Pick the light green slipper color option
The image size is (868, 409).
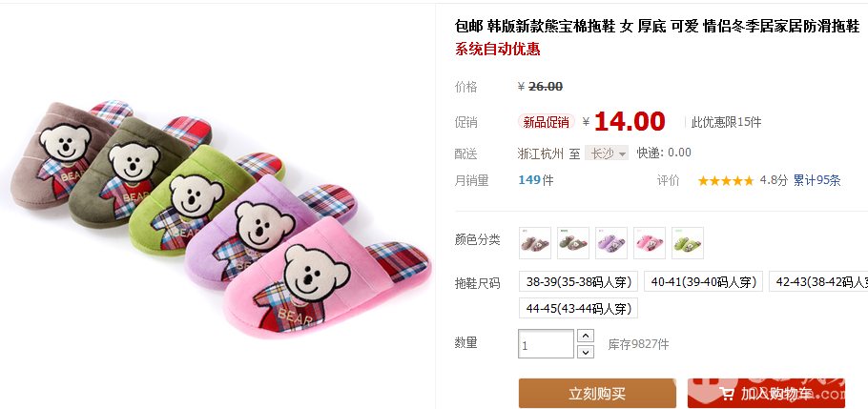click(x=688, y=243)
